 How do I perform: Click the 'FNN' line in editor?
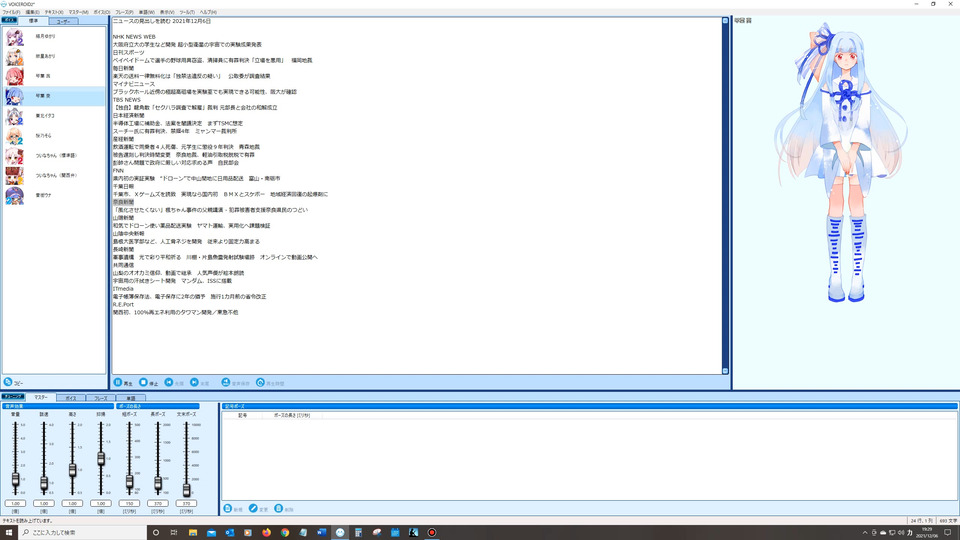[x=118, y=171]
